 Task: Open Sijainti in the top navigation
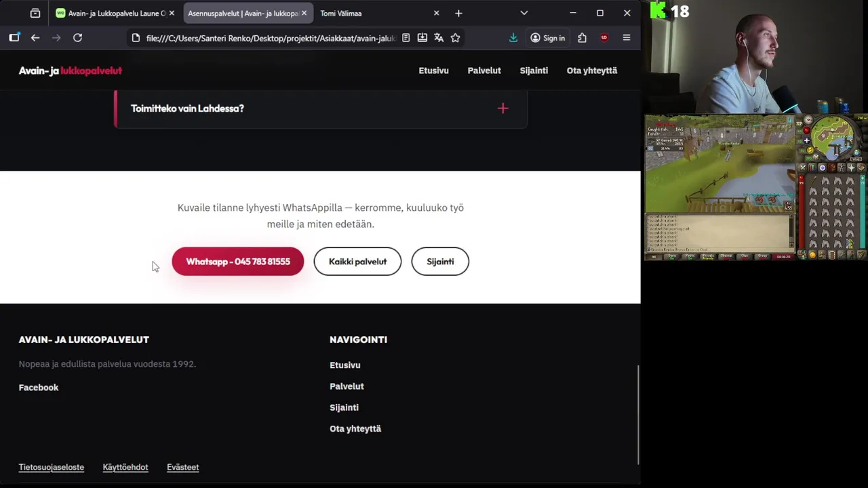pyautogui.click(x=534, y=70)
